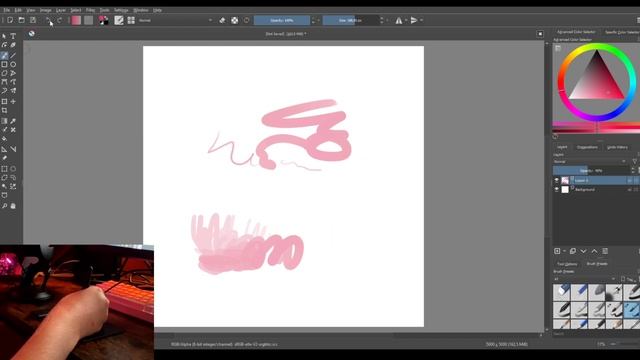Viewport: 640px width, 360px height.
Task: Open the Filter menu
Action: pos(91,10)
